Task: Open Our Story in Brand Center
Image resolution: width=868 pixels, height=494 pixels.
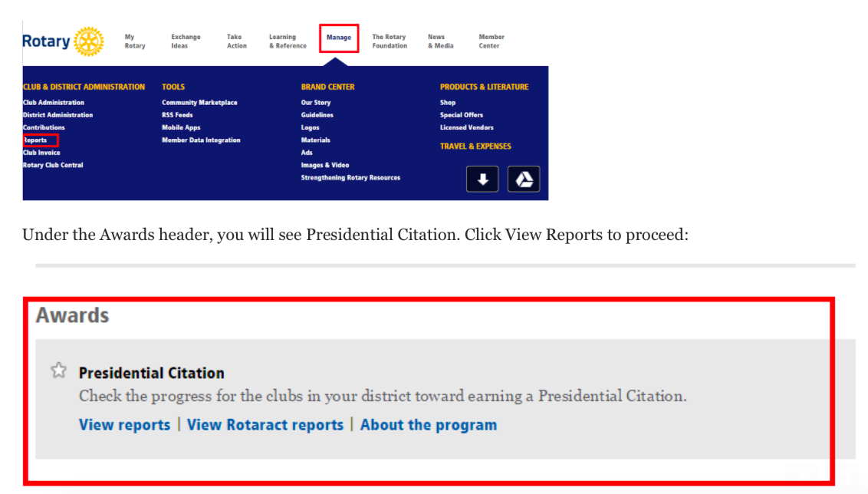Action: click(x=316, y=103)
